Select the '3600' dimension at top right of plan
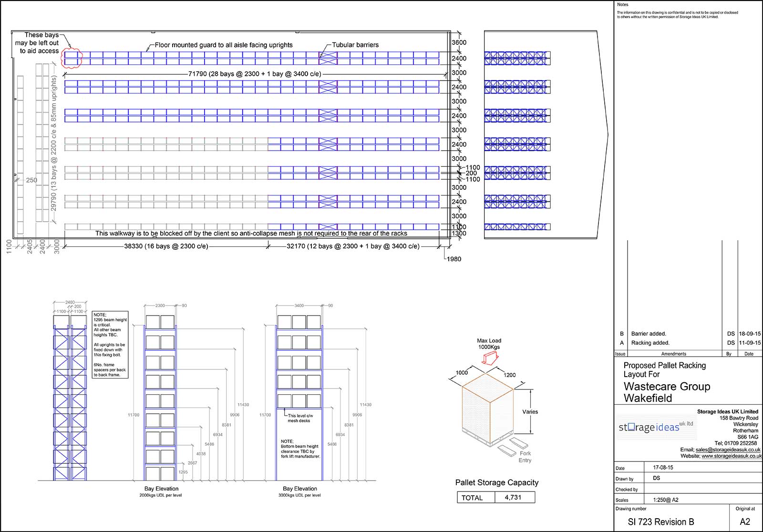Viewport: 763px width, 532px height. pyautogui.click(x=459, y=42)
